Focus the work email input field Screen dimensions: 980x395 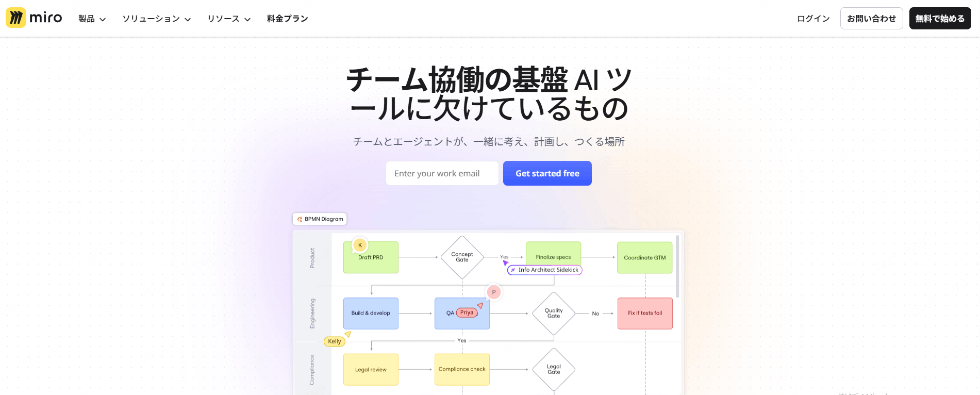[442, 173]
